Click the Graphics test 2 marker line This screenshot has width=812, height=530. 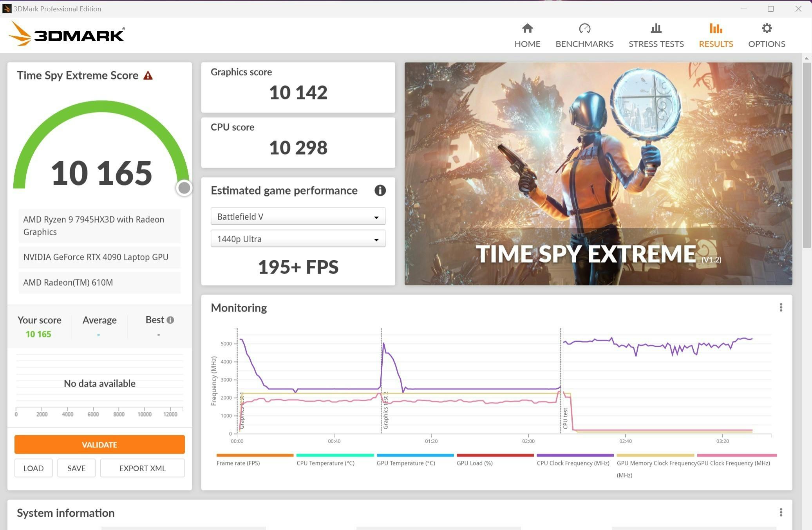381,380
